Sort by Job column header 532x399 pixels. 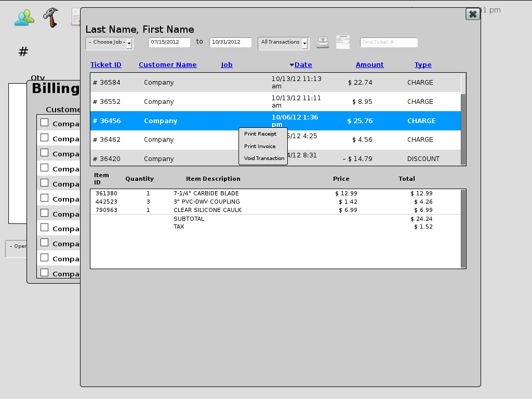click(227, 65)
